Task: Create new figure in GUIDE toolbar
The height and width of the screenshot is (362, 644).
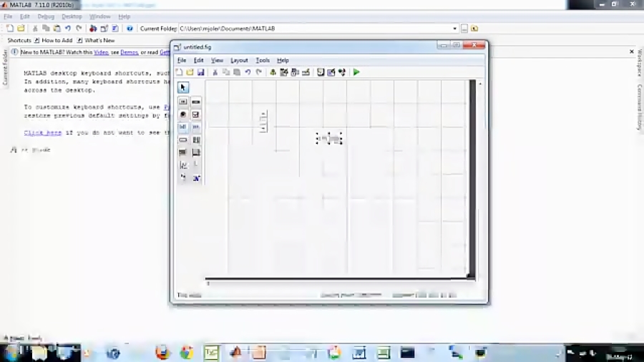Action: [179, 72]
